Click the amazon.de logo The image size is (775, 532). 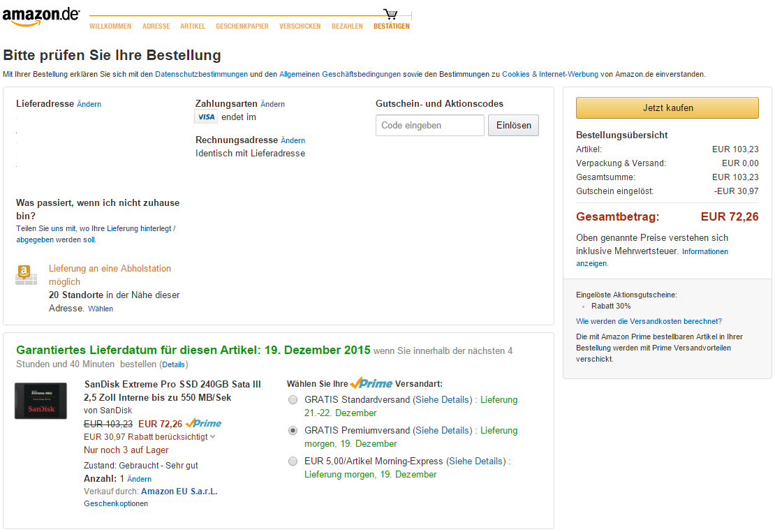click(x=41, y=16)
